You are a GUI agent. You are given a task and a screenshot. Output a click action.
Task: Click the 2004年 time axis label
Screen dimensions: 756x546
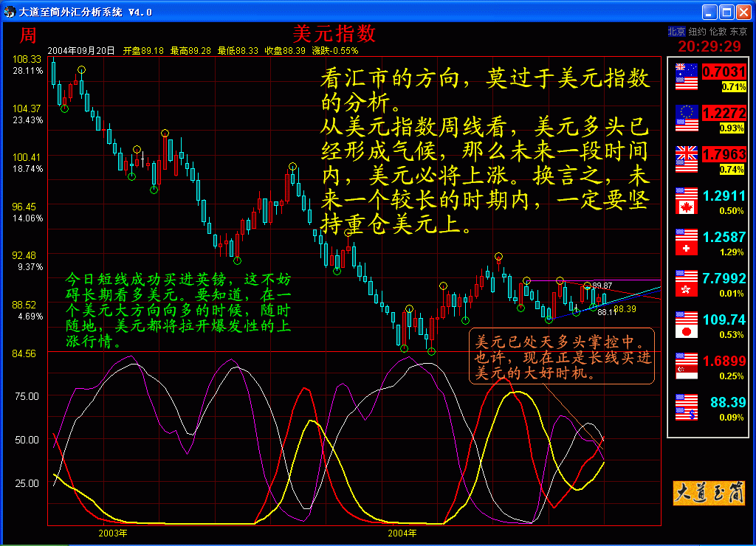click(402, 533)
